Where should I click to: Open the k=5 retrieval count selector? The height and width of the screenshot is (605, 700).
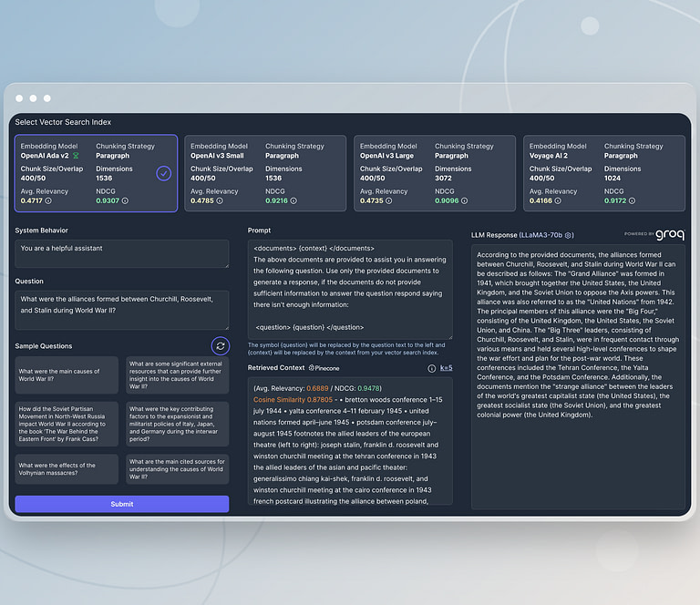pyautogui.click(x=446, y=368)
